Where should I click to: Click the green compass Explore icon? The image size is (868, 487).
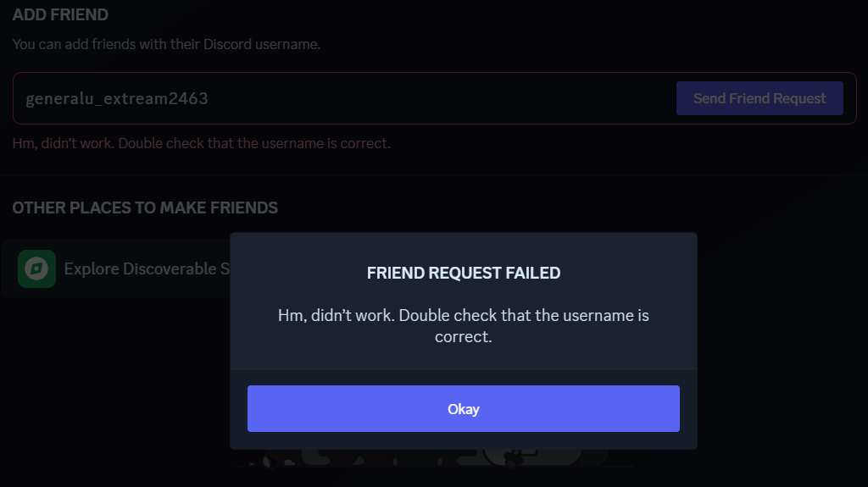[x=36, y=269]
